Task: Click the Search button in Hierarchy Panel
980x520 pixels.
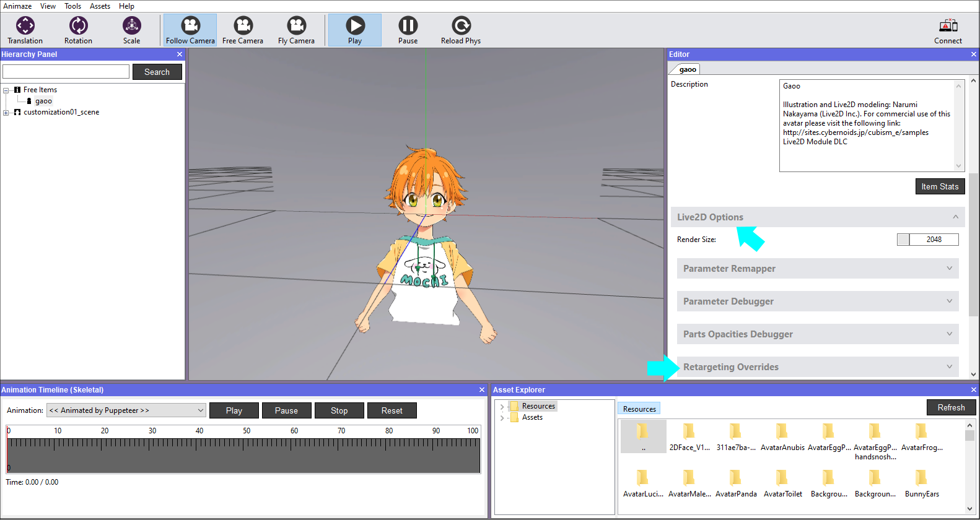Action: [x=157, y=72]
